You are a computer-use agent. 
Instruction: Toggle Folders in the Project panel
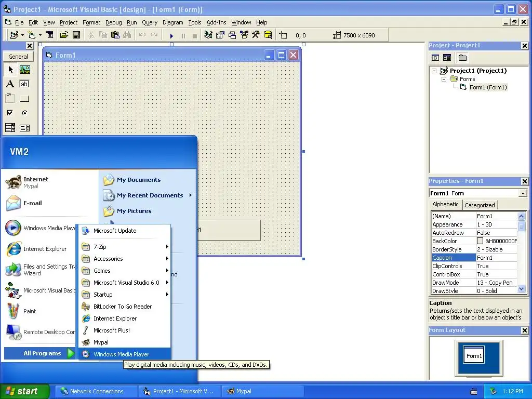[x=462, y=58]
